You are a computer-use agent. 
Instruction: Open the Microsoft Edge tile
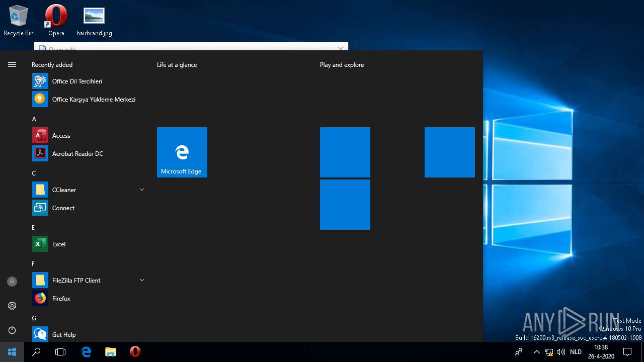(x=182, y=152)
